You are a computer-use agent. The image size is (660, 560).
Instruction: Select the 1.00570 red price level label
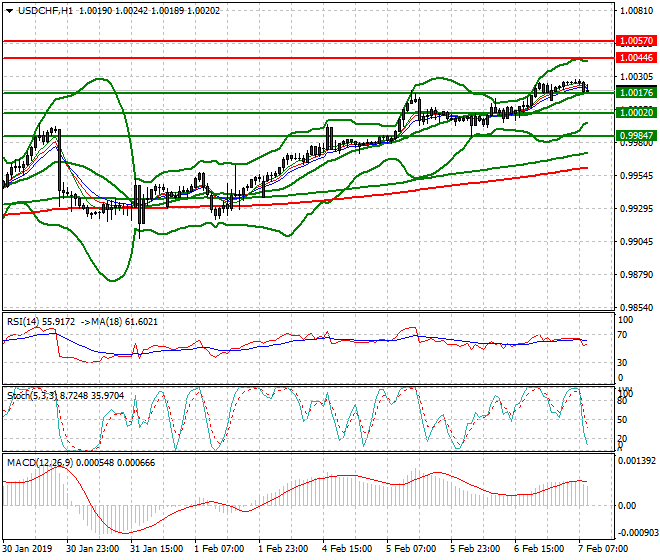click(636, 41)
